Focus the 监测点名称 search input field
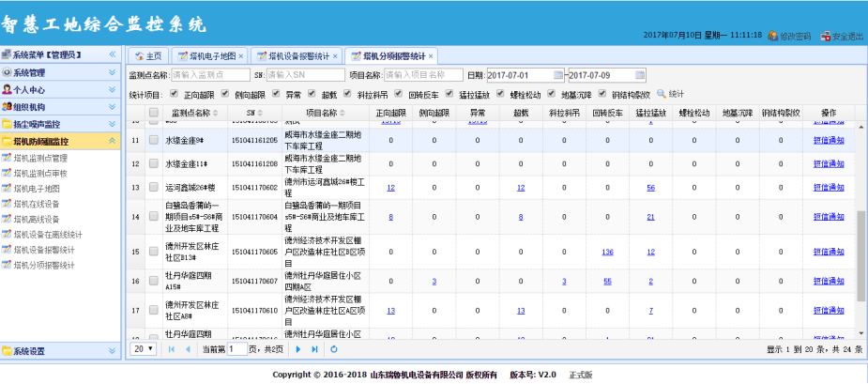 (x=210, y=75)
